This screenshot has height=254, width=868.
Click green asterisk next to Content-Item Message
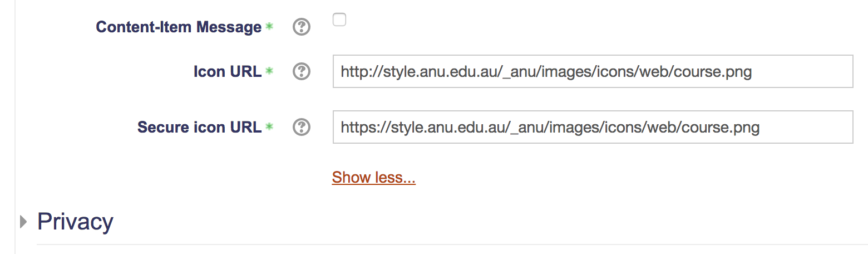[x=269, y=26]
